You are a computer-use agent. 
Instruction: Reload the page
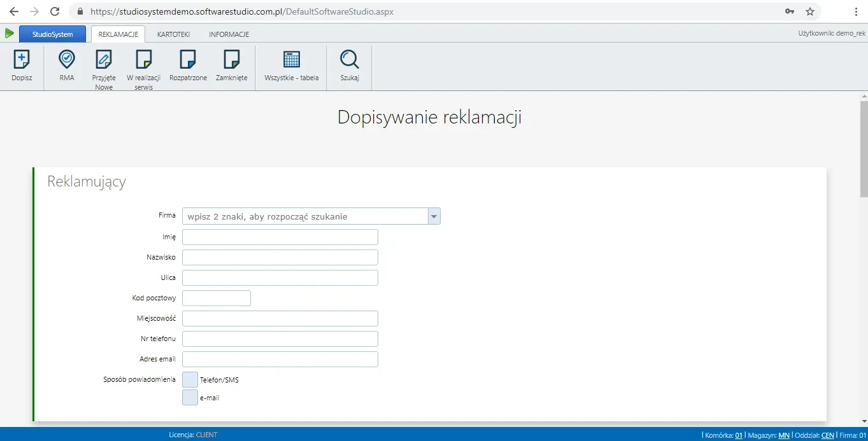click(x=55, y=11)
